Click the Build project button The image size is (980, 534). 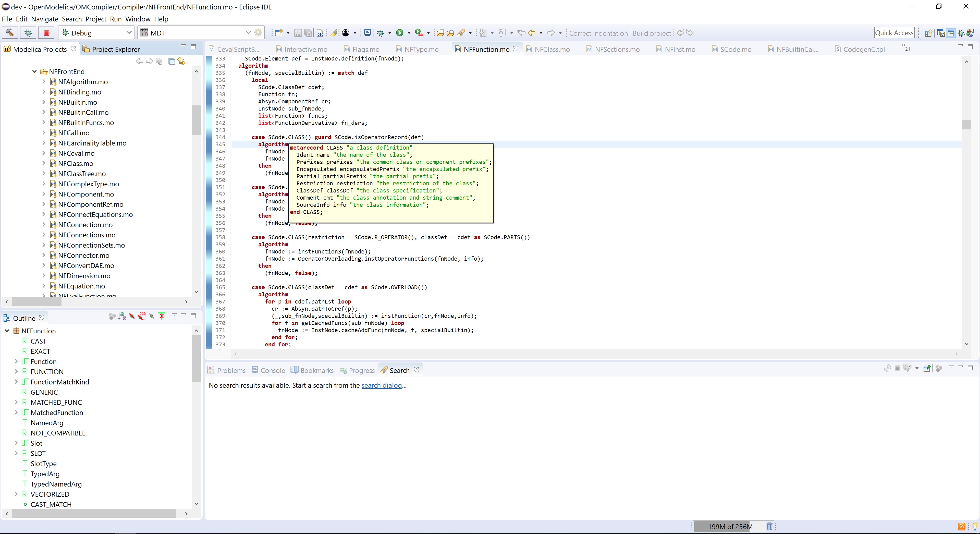(652, 33)
